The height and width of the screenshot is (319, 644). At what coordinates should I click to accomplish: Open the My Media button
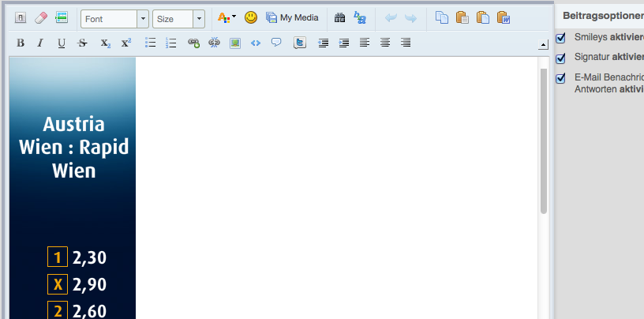(292, 17)
